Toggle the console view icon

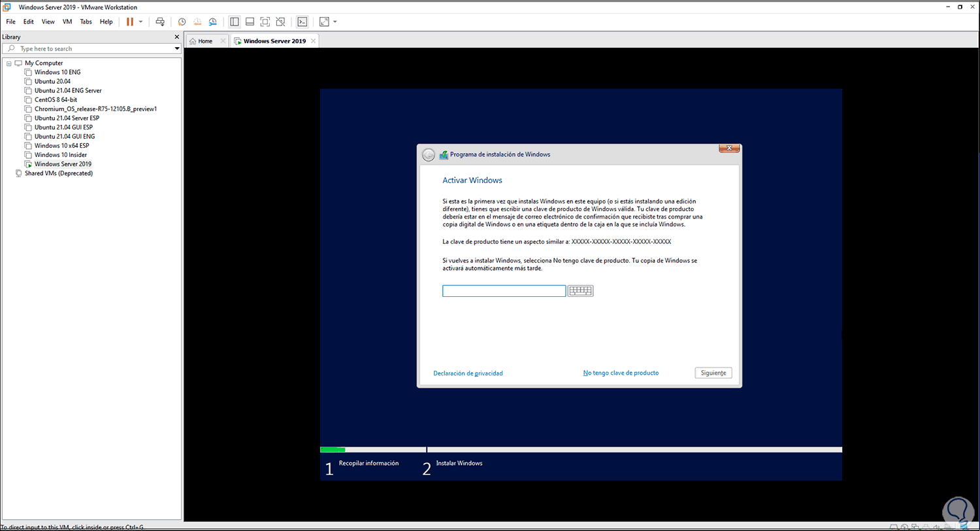coord(302,22)
